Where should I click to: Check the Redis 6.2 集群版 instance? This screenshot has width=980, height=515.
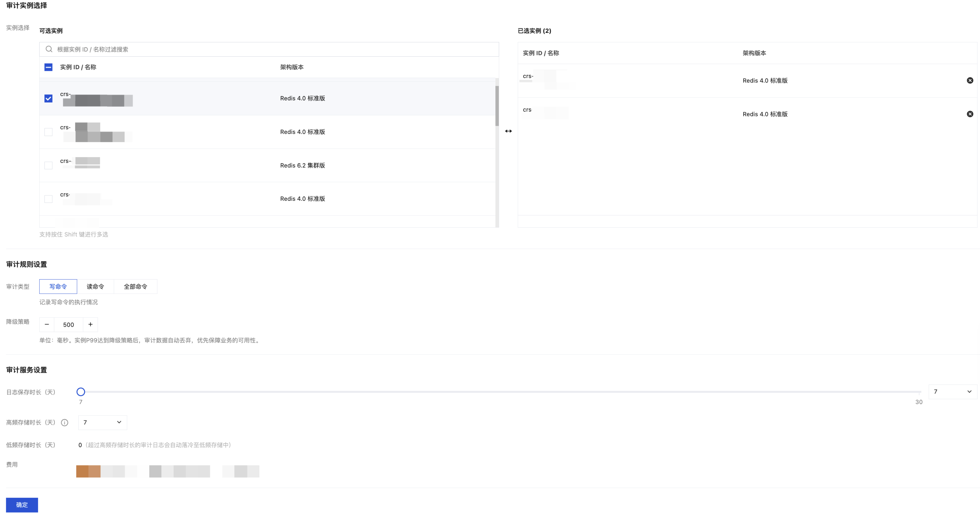[x=48, y=165]
